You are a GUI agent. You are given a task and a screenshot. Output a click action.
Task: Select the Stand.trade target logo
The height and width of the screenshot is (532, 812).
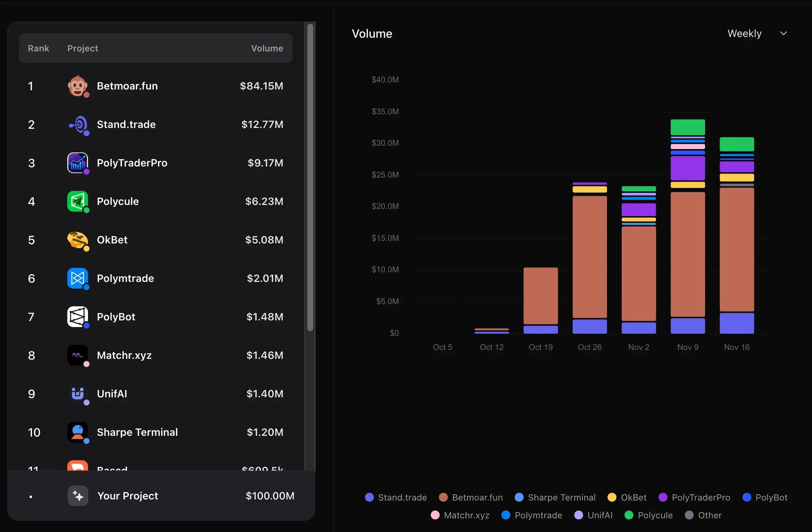[x=78, y=125]
